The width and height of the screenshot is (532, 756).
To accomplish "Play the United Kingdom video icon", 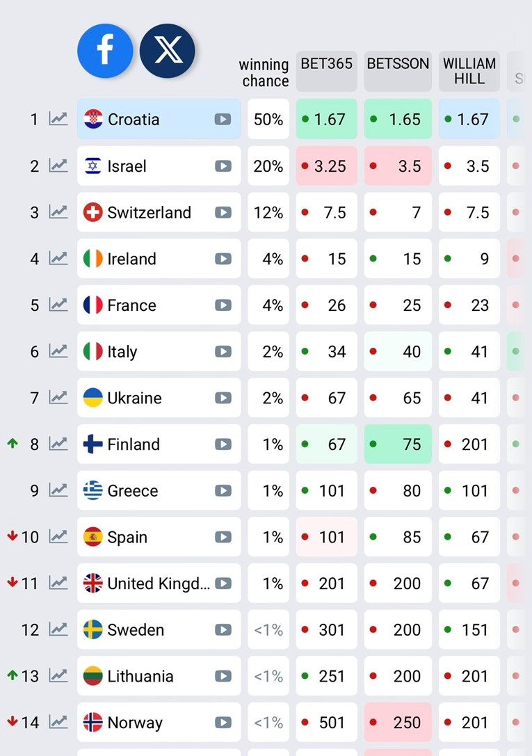I will [223, 584].
